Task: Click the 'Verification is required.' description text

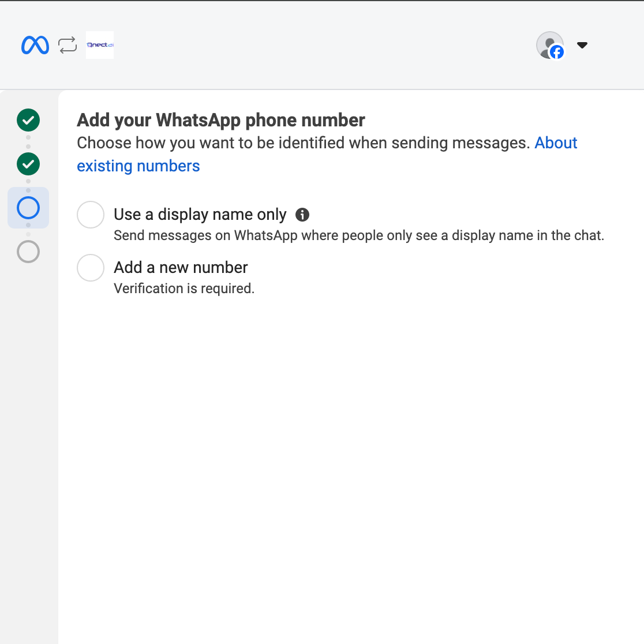Action: tap(184, 289)
